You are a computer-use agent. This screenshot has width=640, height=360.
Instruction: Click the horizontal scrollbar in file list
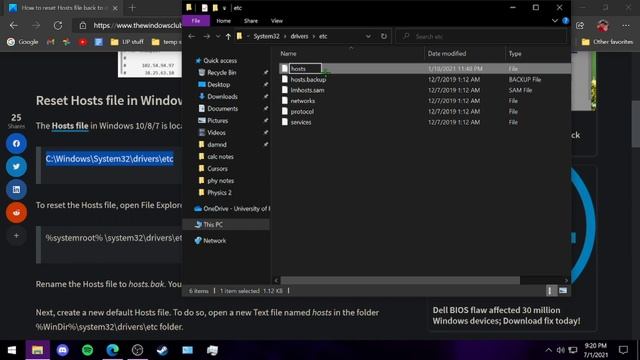(x=400, y=280)
